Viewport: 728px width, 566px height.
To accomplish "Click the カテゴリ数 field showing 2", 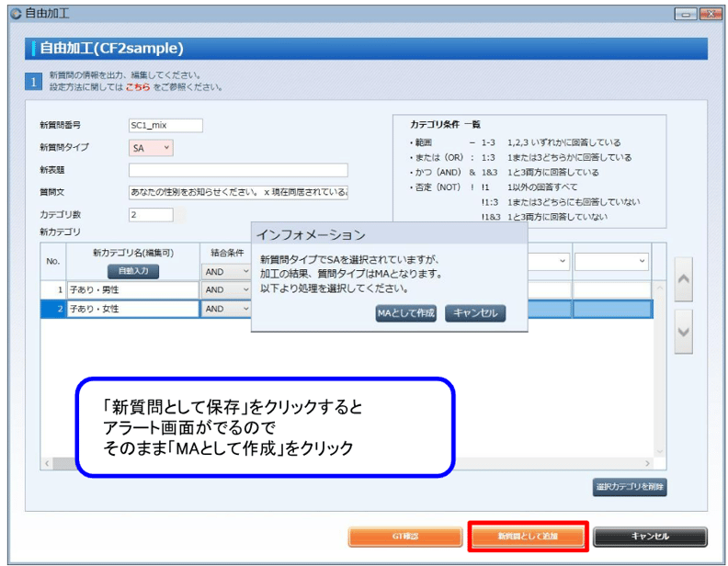I will [151, 214].
